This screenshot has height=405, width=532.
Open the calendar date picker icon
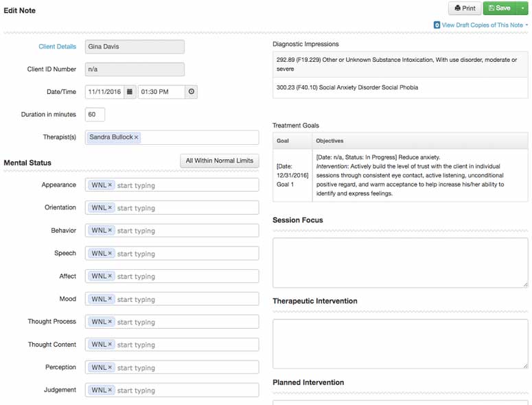point(130,92)
